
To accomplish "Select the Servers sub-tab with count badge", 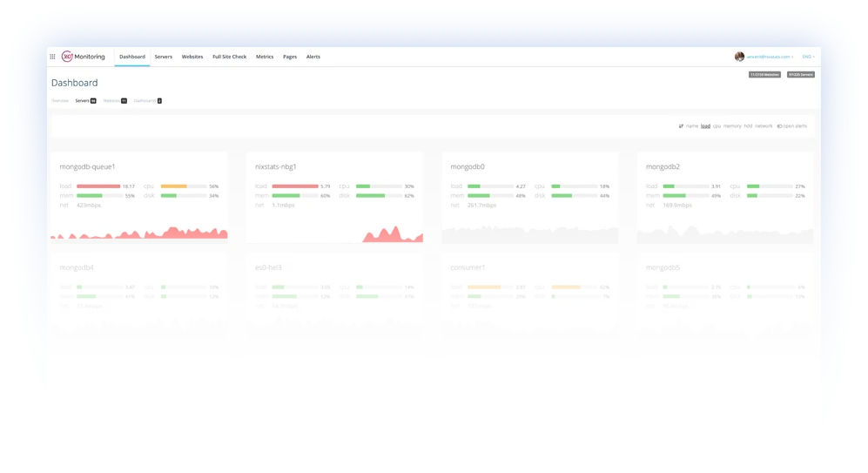I will tap(86, 101).
